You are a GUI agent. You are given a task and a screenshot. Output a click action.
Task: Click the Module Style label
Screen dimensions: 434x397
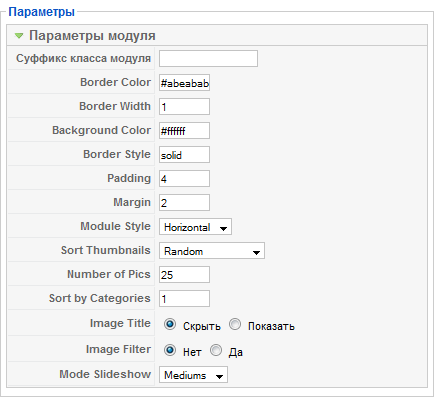pos(115,226)
